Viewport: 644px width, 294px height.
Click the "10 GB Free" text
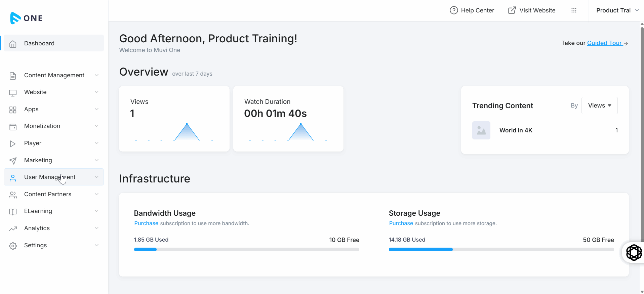[344, 240]
